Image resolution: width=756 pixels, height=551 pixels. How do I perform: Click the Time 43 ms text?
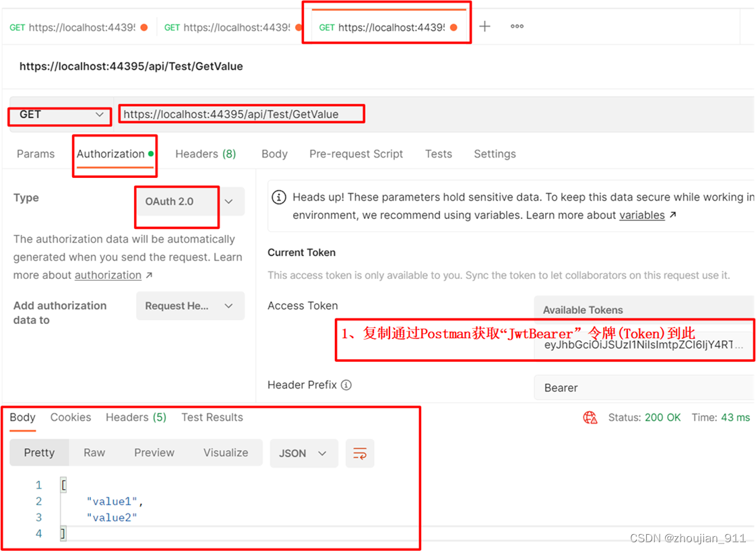(x=720, y=418)
